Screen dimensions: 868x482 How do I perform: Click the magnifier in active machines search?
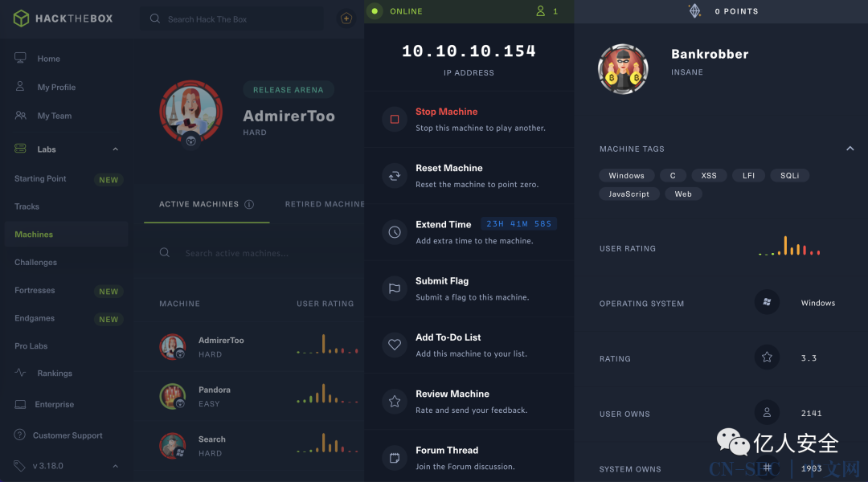pos(165,253)
